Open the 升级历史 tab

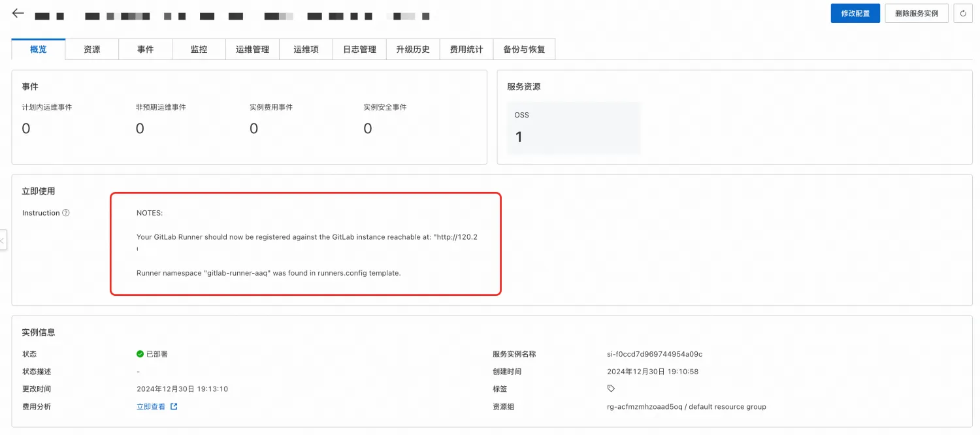(x=412, y=49)
